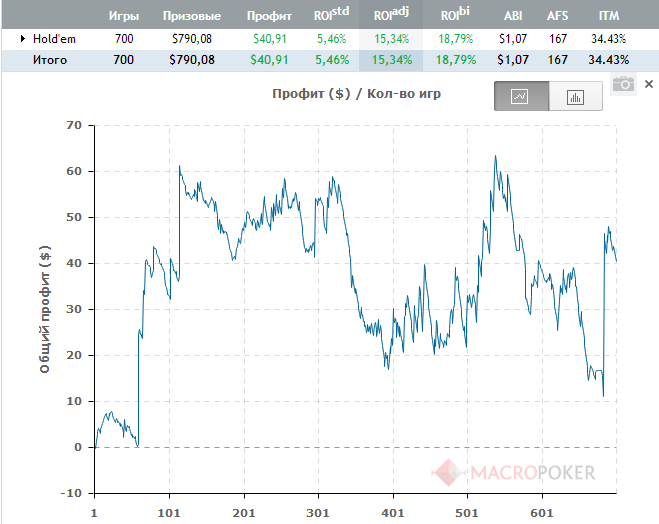Click x-axis tick label 601
The height and width of the screenshot is (524, 659).
(542, 513)
